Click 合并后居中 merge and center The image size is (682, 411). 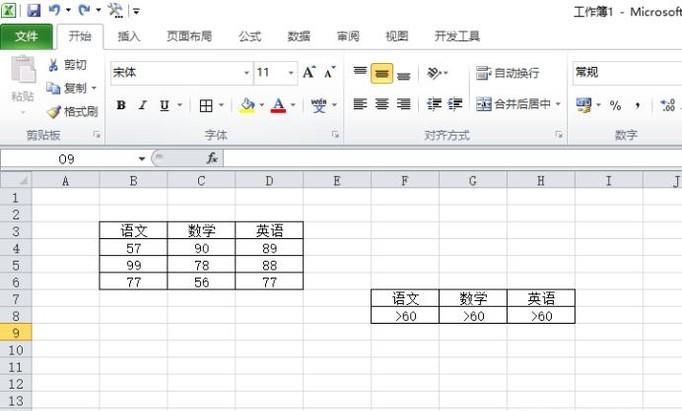pyautogui.click(x=513, y=104)
